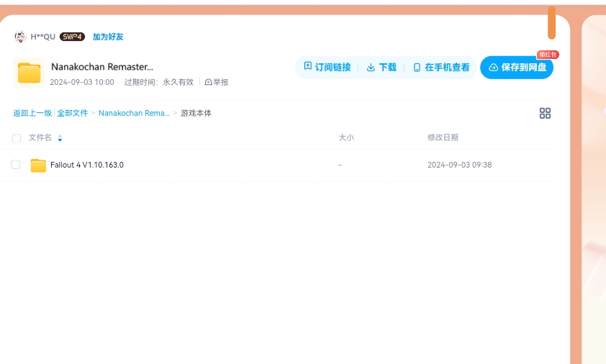
Task: Click 订阅链接 to subscribe to link
Action: 327,67
